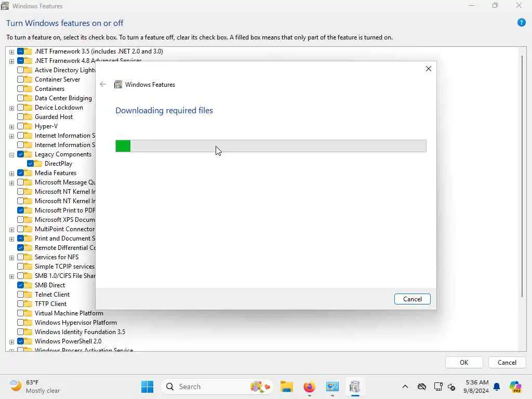Viewport: 532px width, 399px height.
Task: Click the folder icon beside DirectPlay
Action: pyautogui.click(x=38, y=164)
